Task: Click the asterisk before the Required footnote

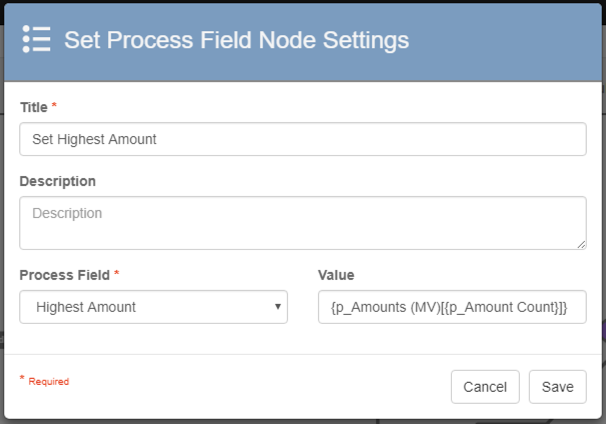Action: point(23,380)
